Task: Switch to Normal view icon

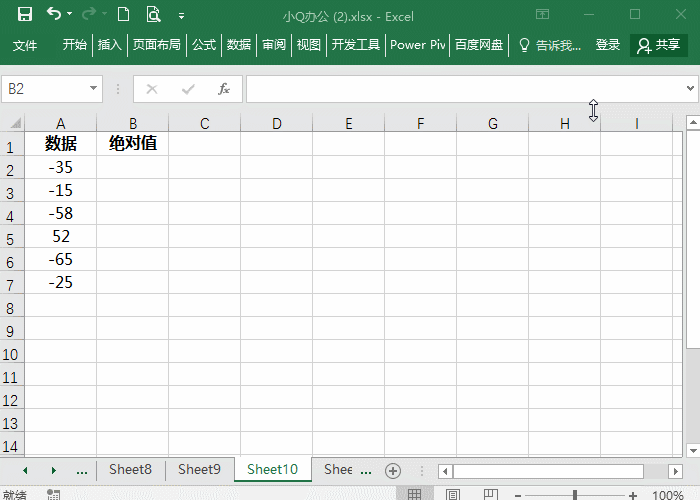Action: click(414, 494)
